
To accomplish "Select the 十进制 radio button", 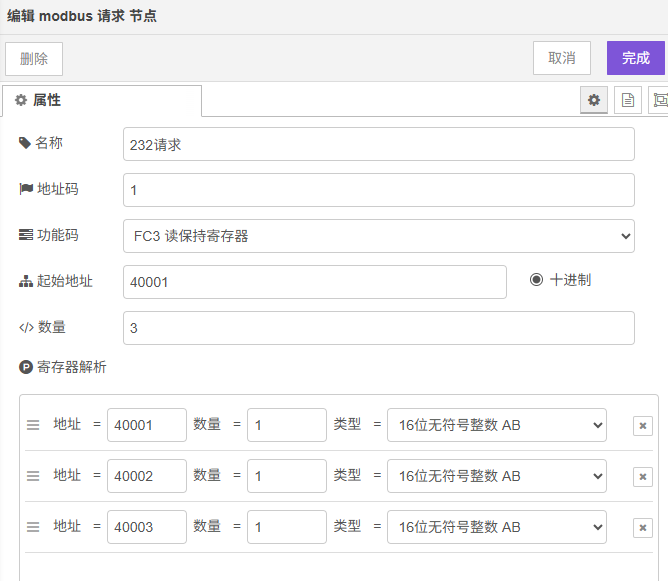I will (x=537, y=280).
